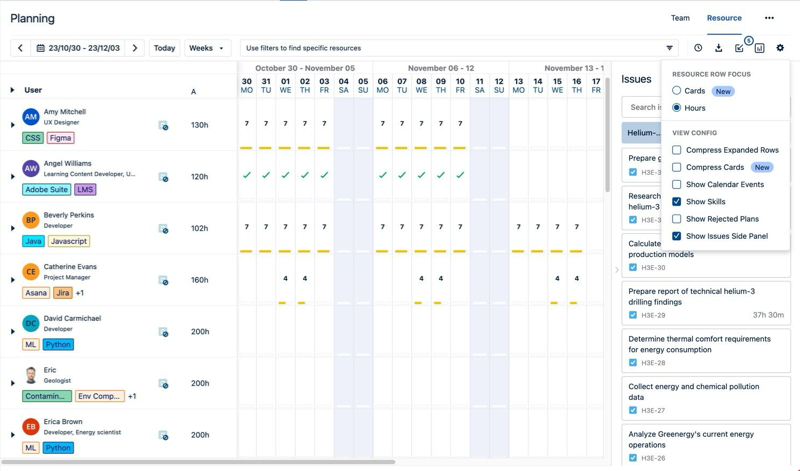Screen dimensions: 800x471
Task: Click the chart report icon
Action: coord(759,48)
